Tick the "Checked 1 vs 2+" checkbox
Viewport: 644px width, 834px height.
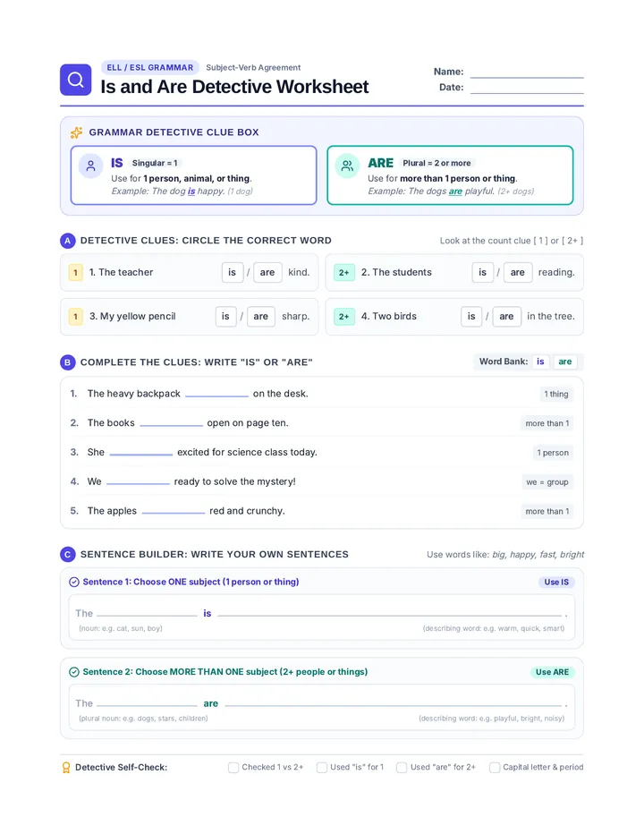[x=233, y=768]
